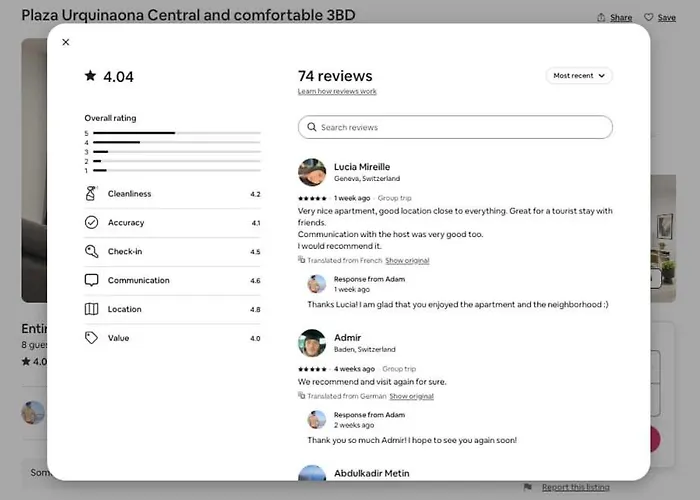Click the Share icon
The height and width of the screenshot is (500, 700).
tap(601, 17)
